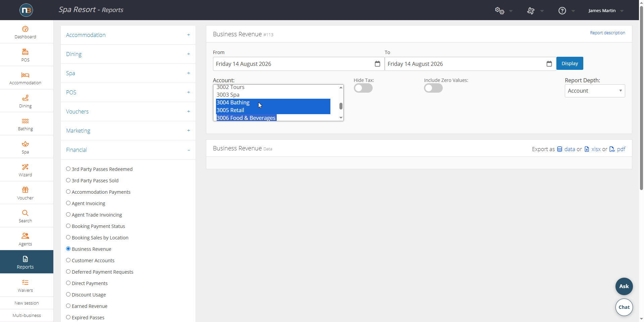Select the Expired Passes report
This screenshot has height=322, width=644.
coord(68,317)
